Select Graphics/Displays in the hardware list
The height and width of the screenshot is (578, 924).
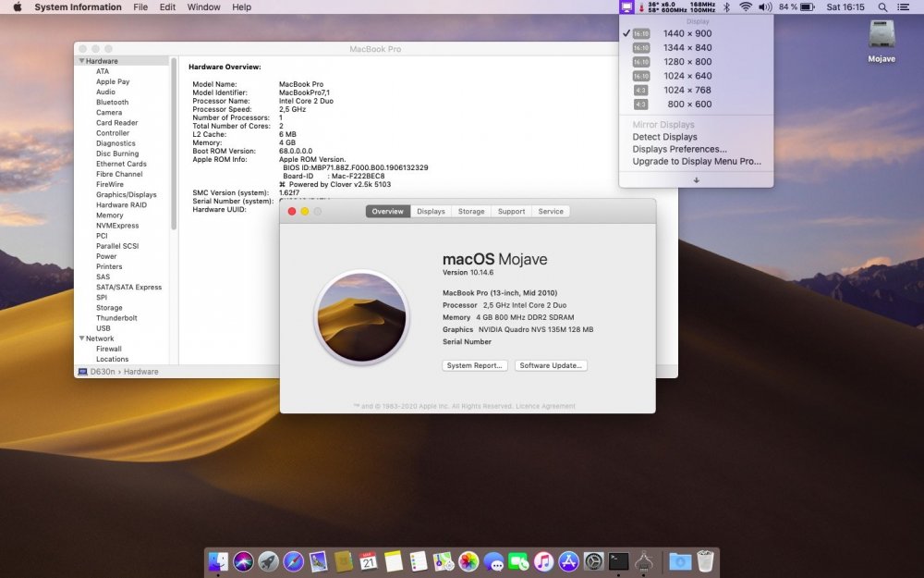(127, 194)
